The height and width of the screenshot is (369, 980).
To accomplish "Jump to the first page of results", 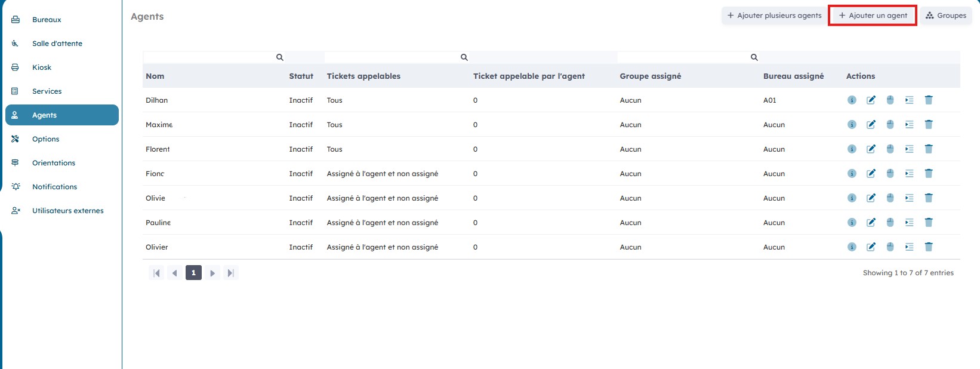I will click(x=156, y=273).
